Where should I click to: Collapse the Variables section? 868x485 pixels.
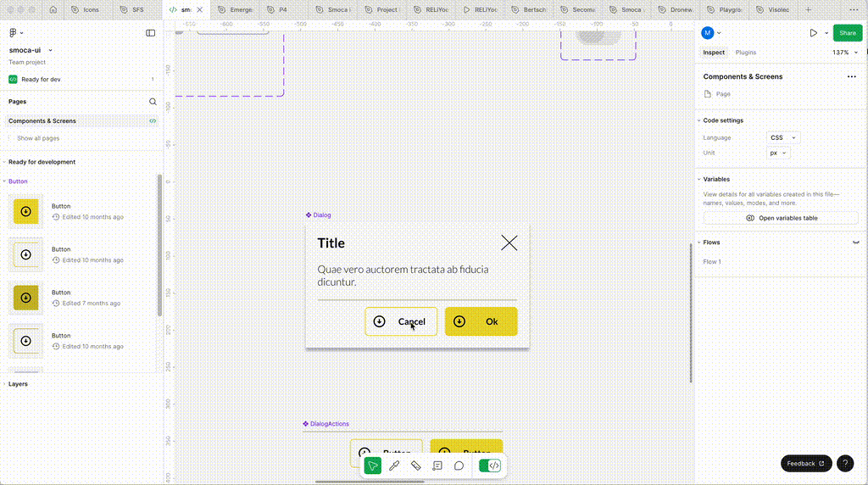pyautogui.click(x=699, y=180)
